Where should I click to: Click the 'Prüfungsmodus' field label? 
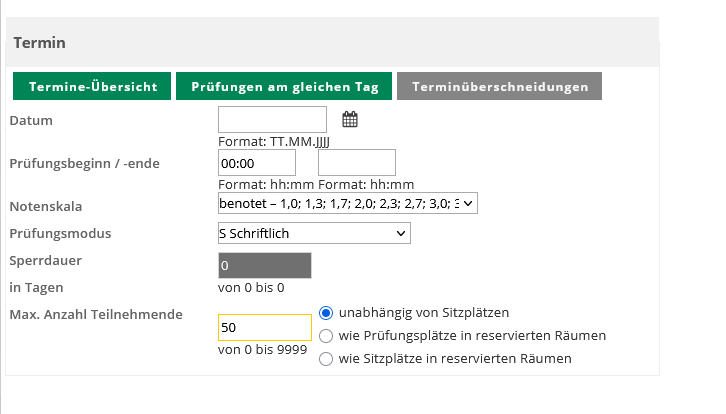[59, 234]
